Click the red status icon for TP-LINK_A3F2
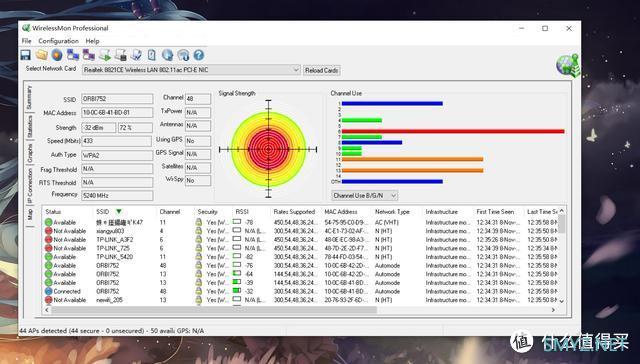 click(x=49, y=240)
